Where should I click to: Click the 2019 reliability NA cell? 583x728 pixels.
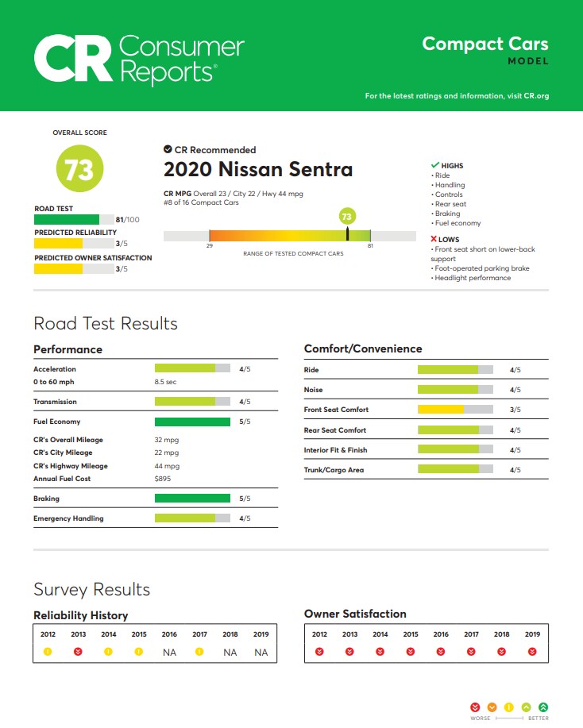pos(261,653)
